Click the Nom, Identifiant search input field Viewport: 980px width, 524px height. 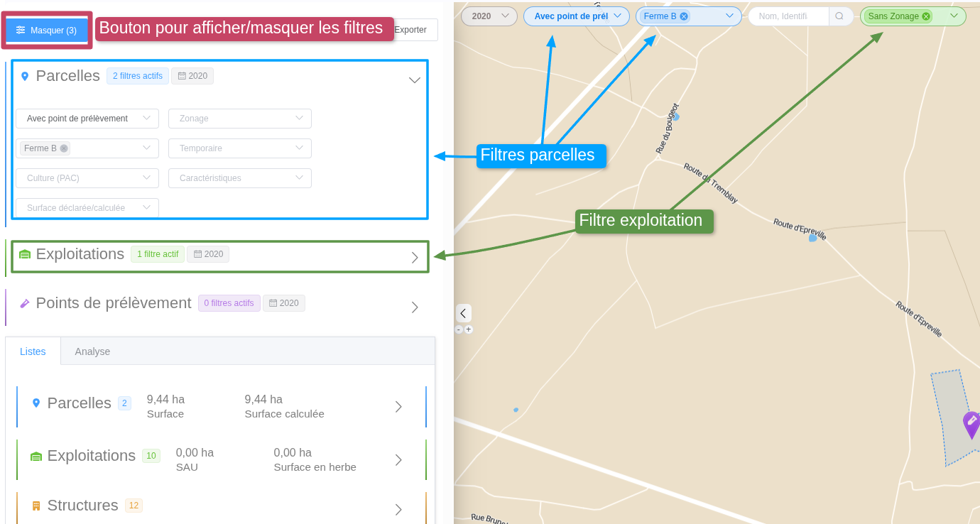[x=787, y=16]
